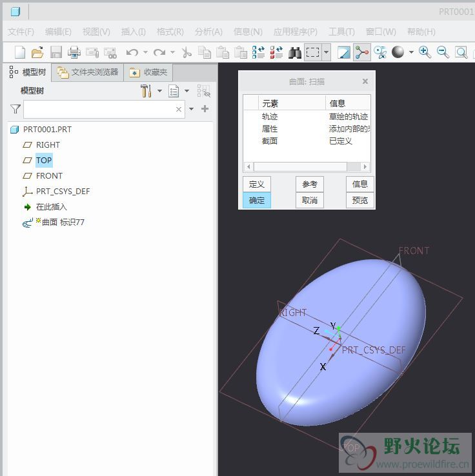
Task: Open the search tool binoculars icon
Action: point(294,52)
